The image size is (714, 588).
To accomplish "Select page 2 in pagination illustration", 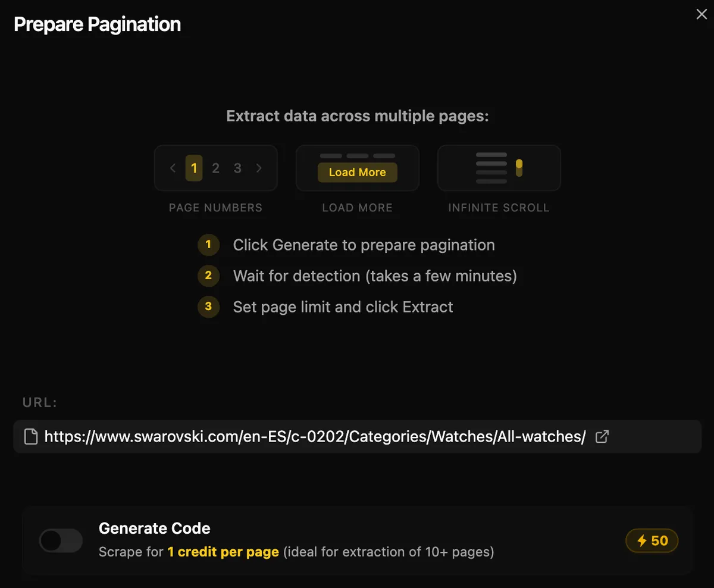I will click(x=216, y=168).
